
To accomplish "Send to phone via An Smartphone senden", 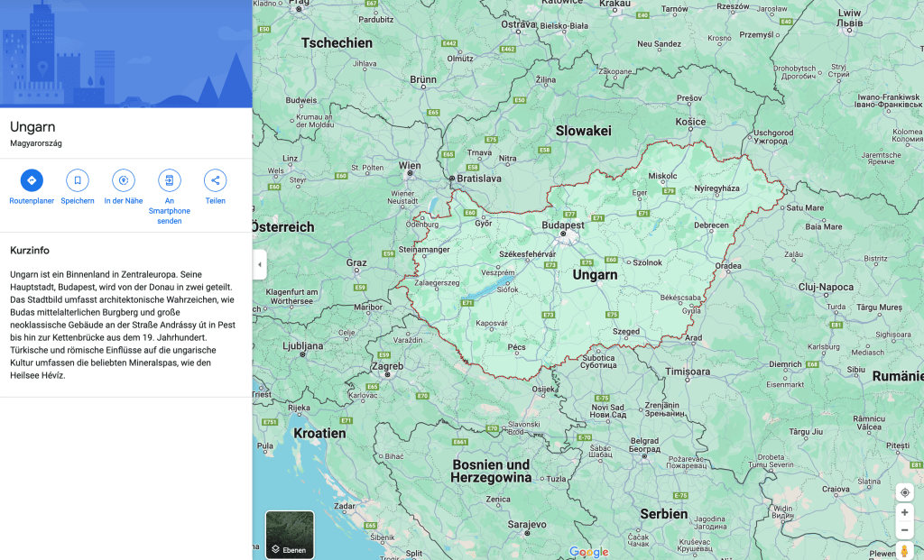I will click(x=170, y=180).
